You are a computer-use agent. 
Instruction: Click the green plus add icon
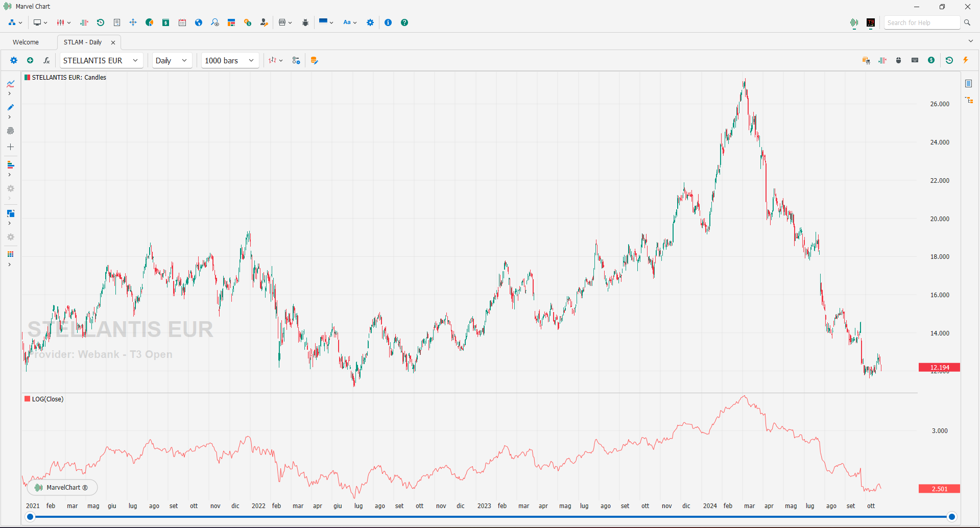30,60
